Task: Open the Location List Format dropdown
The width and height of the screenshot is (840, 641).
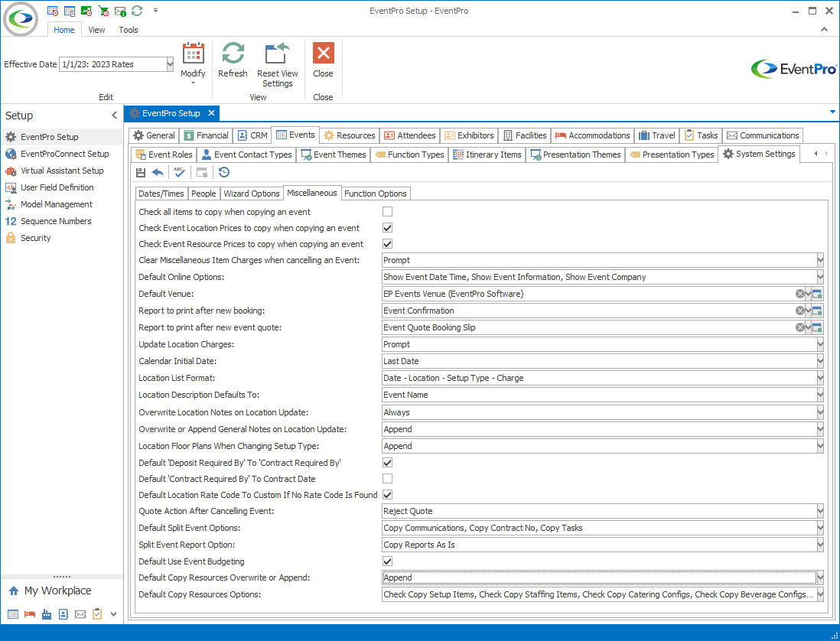Action: pos(820,378)
